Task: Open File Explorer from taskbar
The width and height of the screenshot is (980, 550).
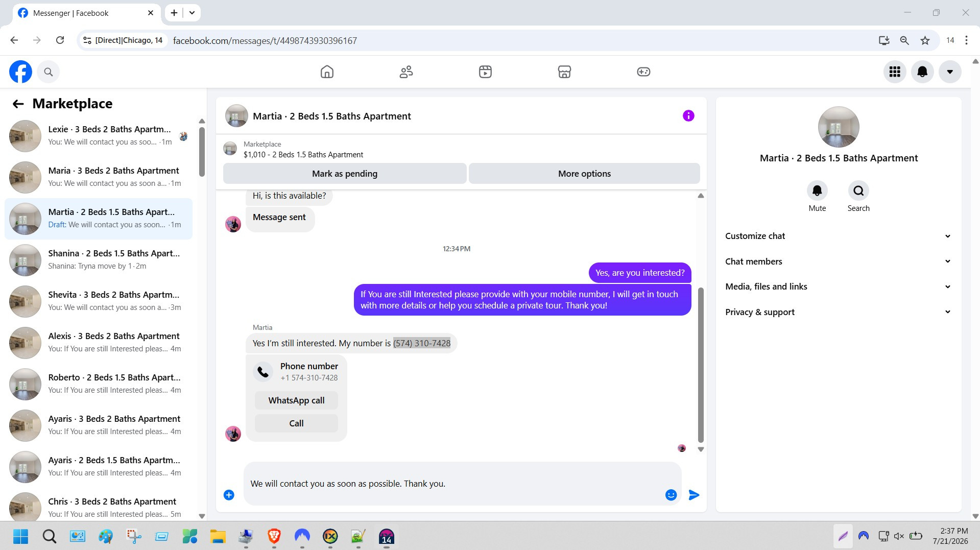Action: click(218, 536)
